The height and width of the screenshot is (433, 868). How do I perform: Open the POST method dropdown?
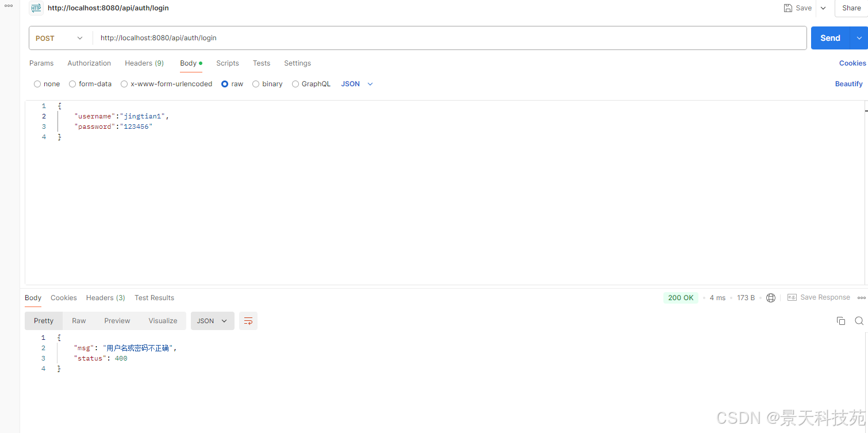60,38
